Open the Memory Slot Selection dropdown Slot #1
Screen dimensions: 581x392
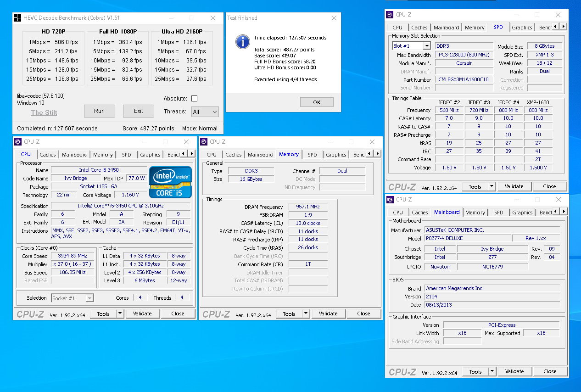coord(411,46)
